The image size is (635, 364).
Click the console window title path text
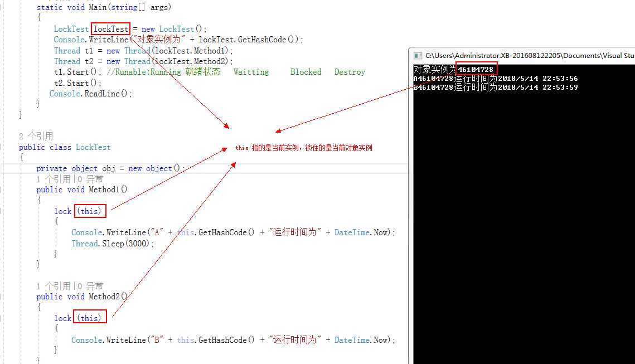click(x=530, y=56)
